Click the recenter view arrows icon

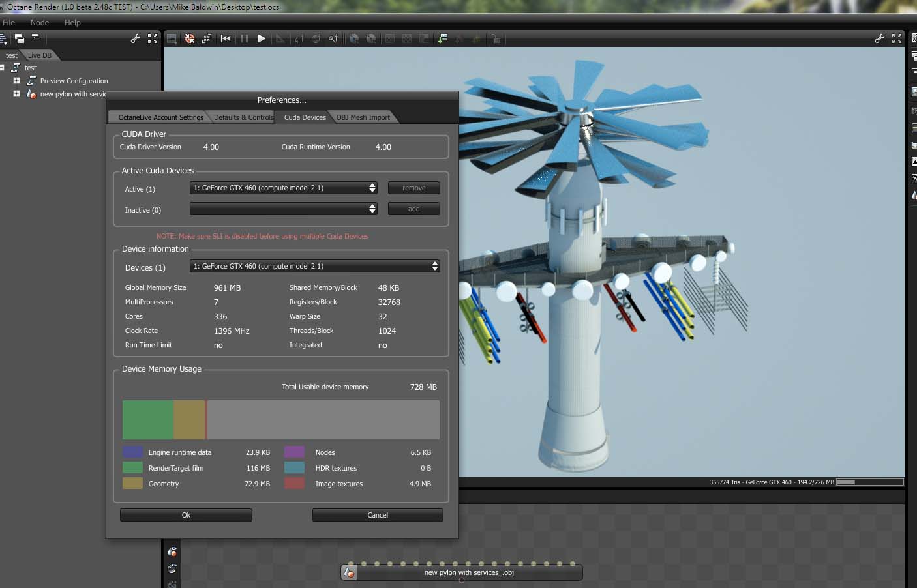click(x=207, y=38)
